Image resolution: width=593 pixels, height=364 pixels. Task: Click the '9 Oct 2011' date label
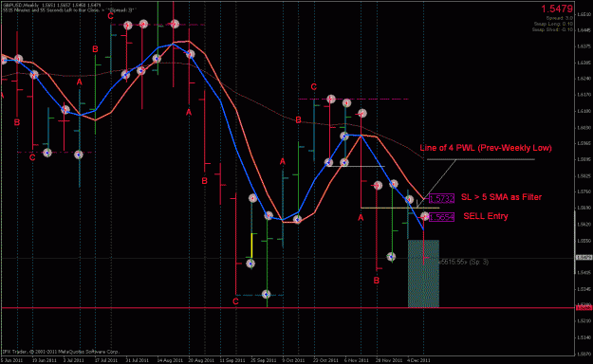(293, 360)
